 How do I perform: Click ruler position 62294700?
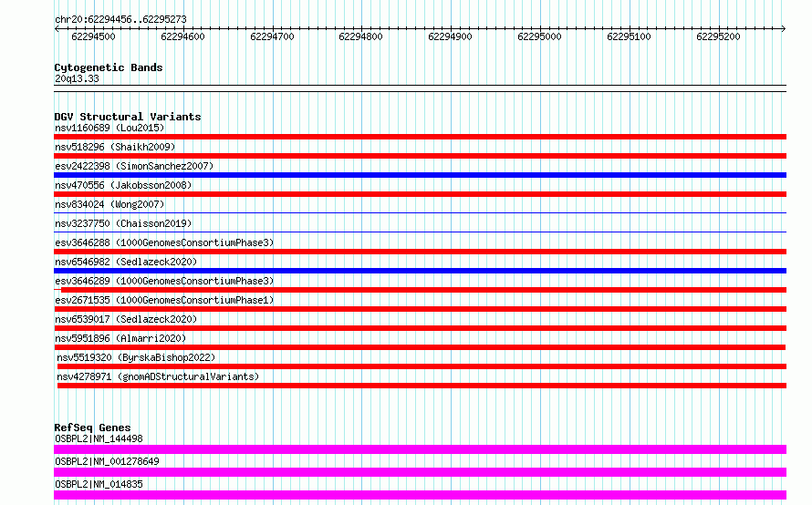coord(272,36)
